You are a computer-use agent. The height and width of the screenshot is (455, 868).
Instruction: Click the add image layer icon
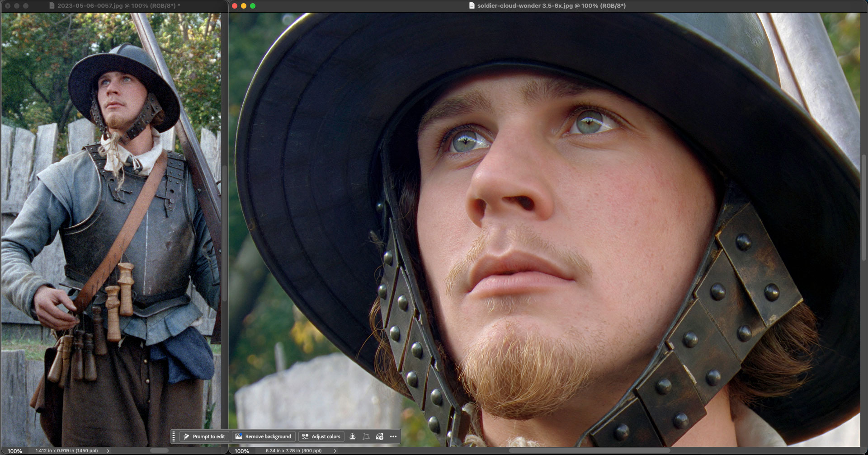(380, 436)
